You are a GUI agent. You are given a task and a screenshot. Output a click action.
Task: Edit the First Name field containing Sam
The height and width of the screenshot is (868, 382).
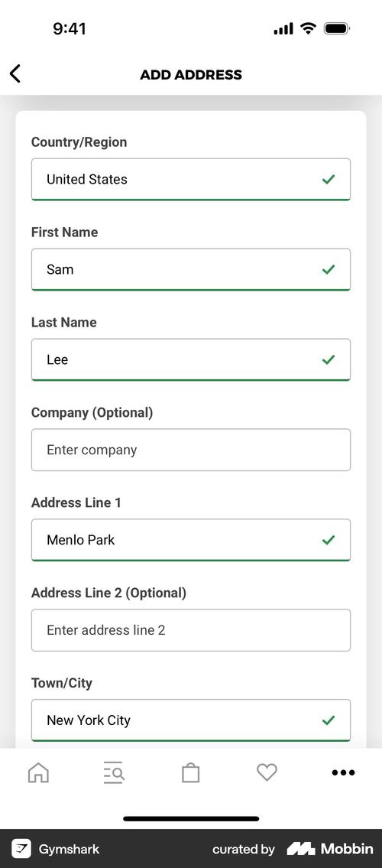pos(191,270)
